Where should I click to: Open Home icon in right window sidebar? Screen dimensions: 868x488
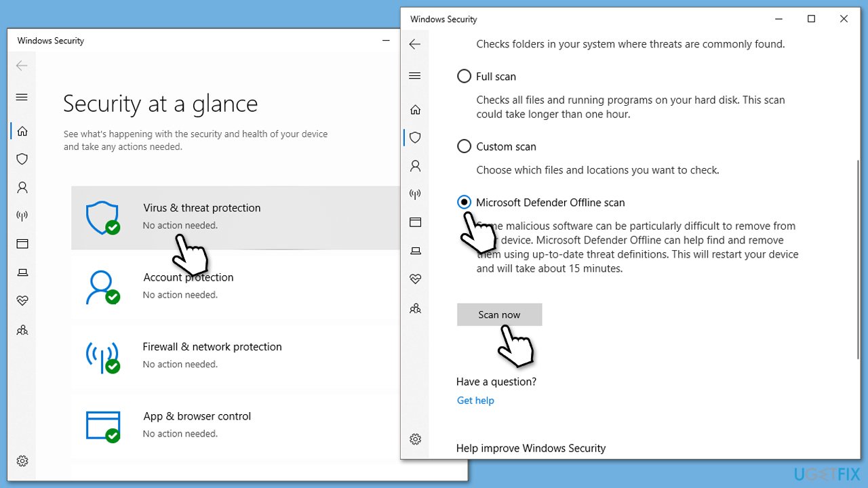pos(416,109)
